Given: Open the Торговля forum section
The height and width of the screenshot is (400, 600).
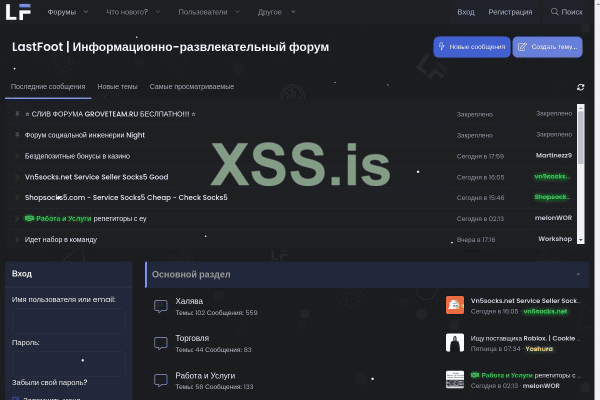Looking at the screenshot, I should click(192, 338).
